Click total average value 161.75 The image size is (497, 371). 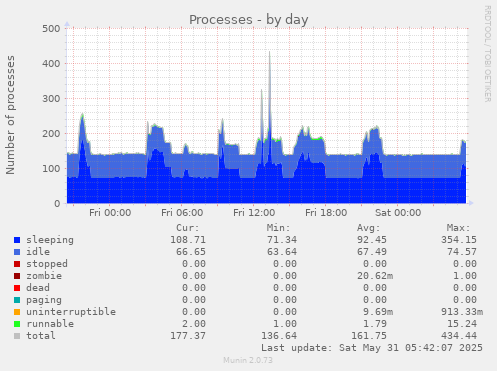369,336
